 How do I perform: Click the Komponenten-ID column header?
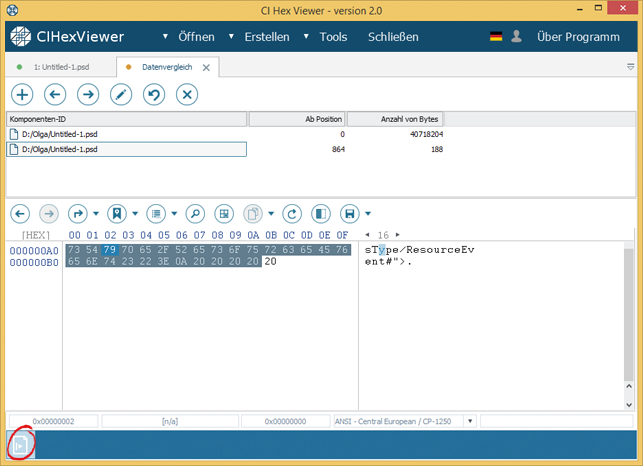[127, 119]
